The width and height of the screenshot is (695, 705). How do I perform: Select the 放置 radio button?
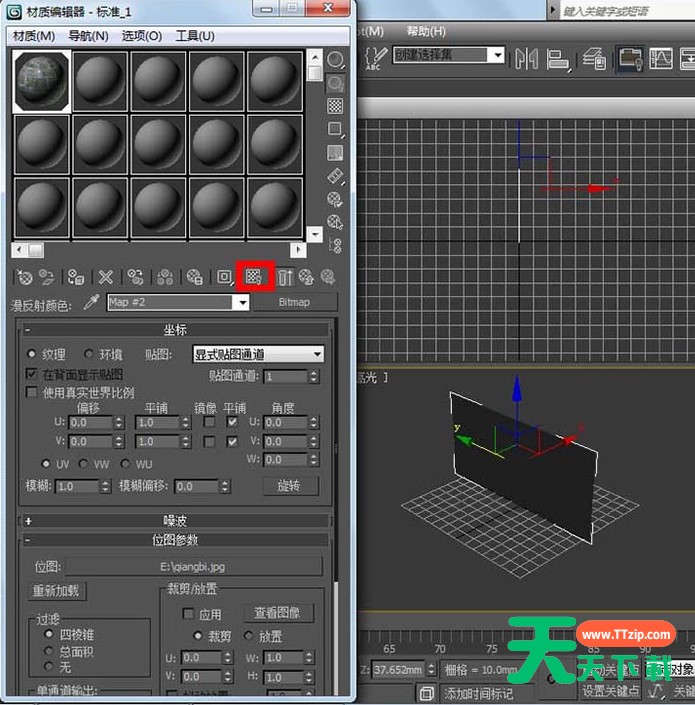[248, 636]
